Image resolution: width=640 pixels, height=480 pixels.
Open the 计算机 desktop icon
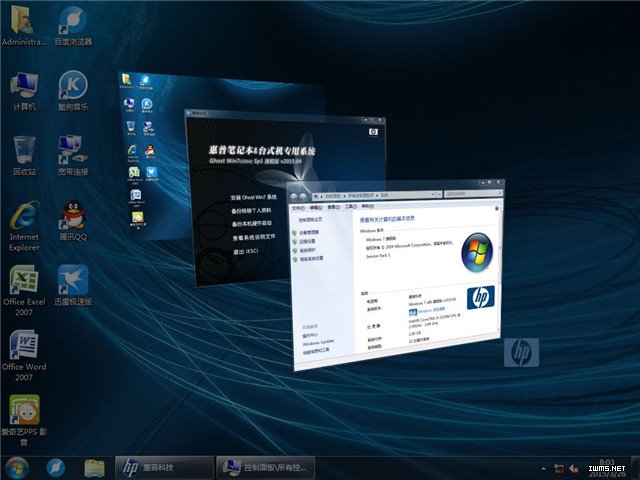coord(24,91)
